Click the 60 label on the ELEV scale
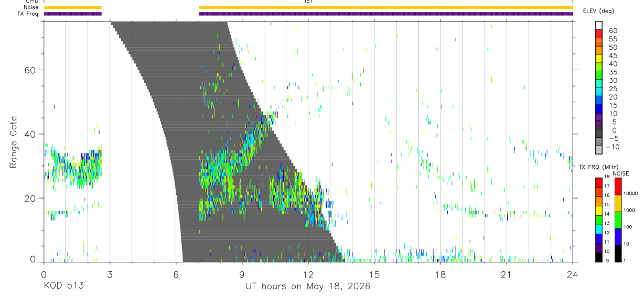 (x=613, y=31)
